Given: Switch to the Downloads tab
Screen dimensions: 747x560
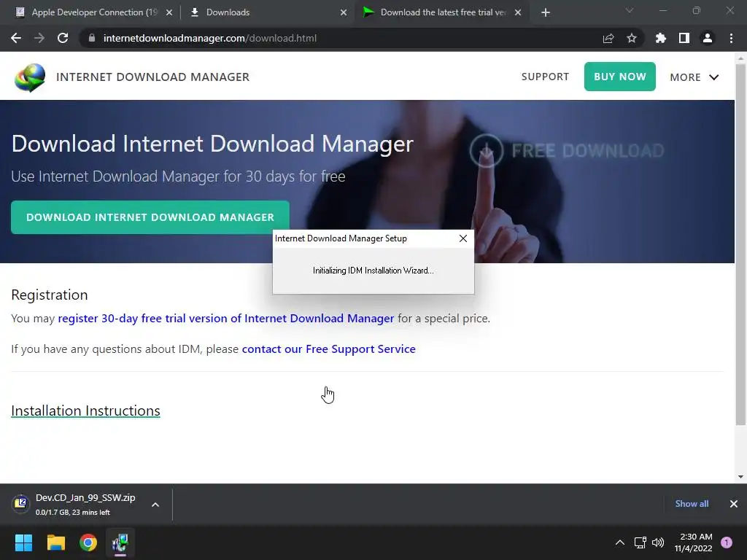Looking at the screenshot, I should tap(267, 12).
